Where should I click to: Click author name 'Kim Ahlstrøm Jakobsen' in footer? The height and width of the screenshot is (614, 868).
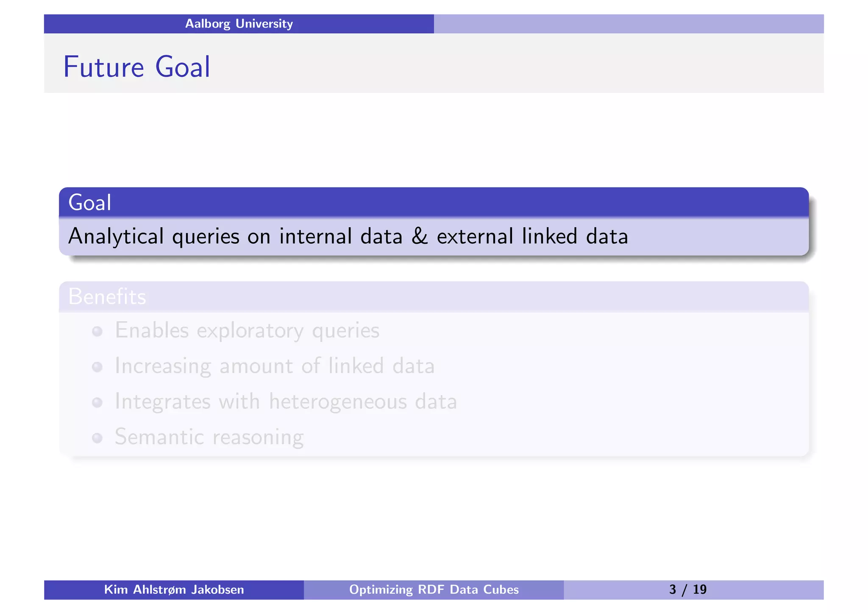[x=174, y=590]
